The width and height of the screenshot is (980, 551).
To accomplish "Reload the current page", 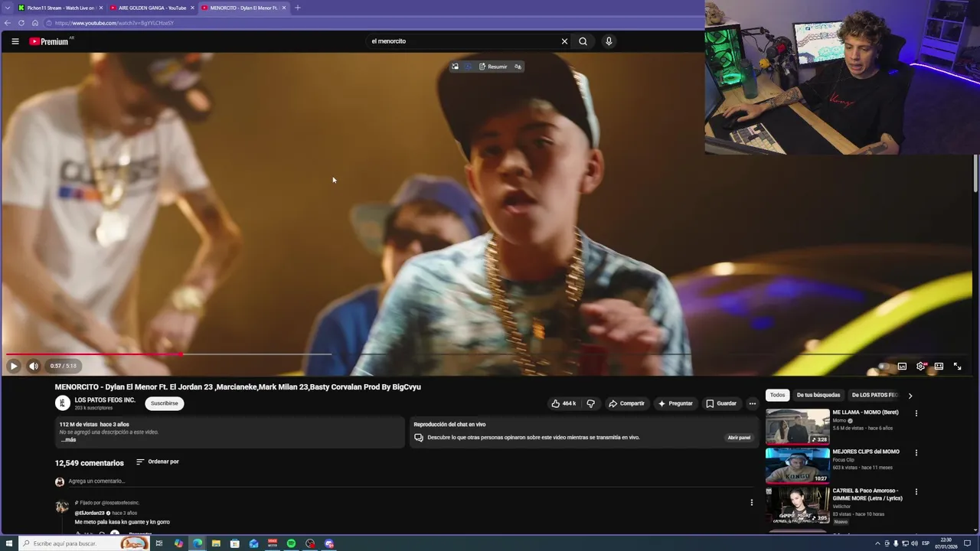I will click(21, 23).
